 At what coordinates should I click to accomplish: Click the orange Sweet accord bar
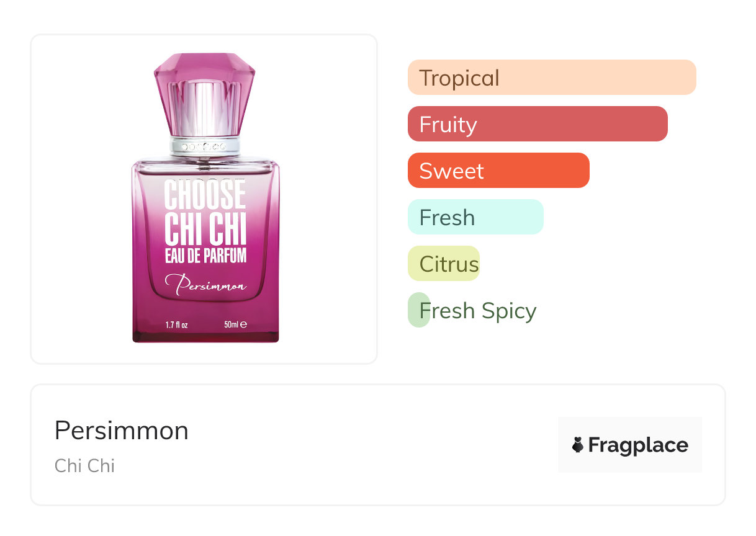pyautogui.click(x=498, y=171)
